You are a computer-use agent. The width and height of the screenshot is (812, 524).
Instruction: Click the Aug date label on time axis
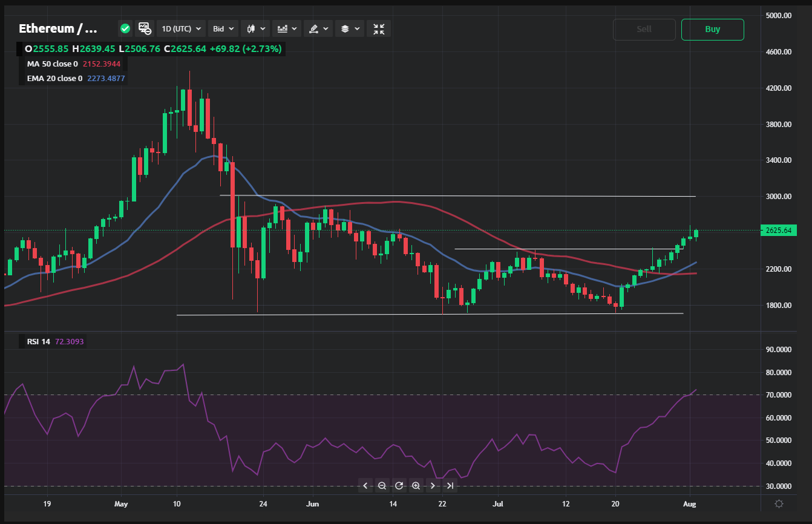coord(690,503)
